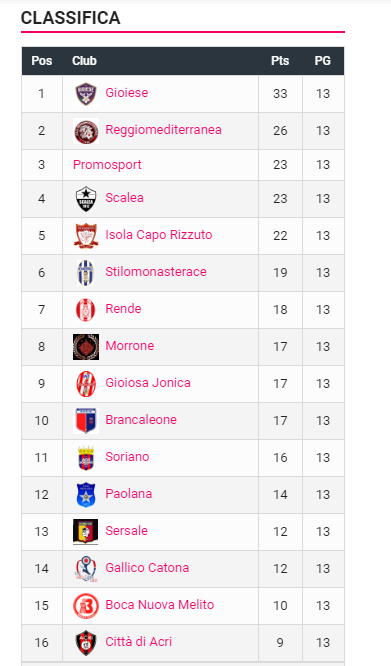Select the Isola Capo Rizzuto crest
This screenshot has height=666, width=391.
pos(86,236)
